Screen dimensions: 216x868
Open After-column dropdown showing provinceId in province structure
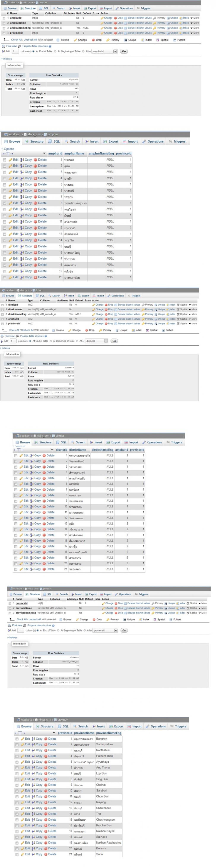(x=105, y=630)
